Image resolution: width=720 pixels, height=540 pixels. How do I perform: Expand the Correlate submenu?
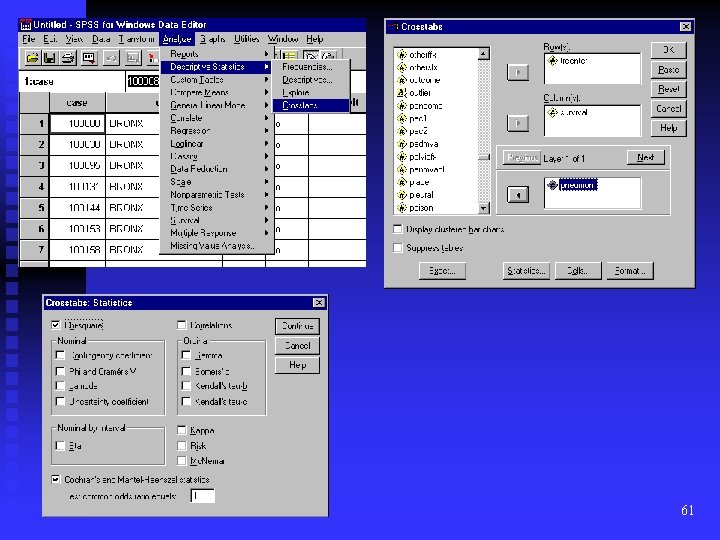[217, 118]
